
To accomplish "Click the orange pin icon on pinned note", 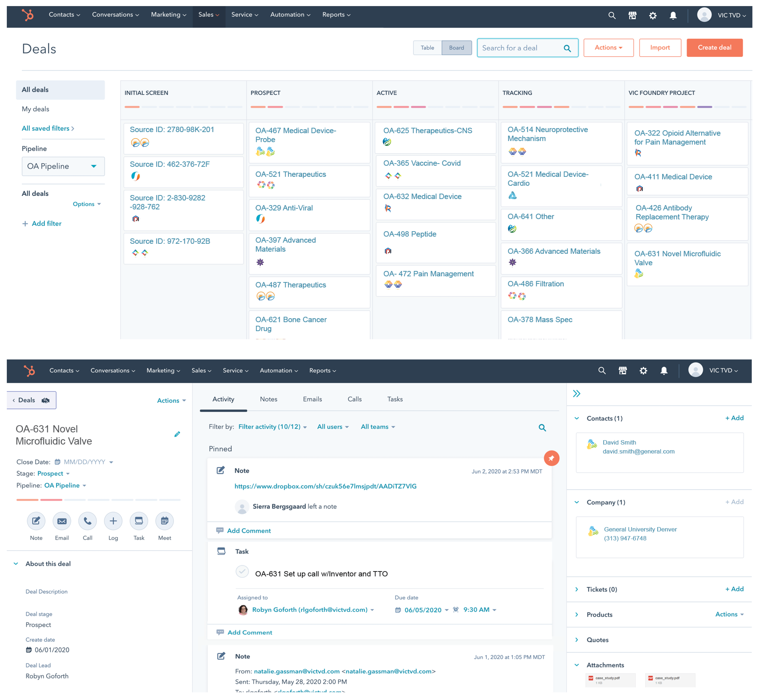I will pyautogui.click(x=551, y=458).
